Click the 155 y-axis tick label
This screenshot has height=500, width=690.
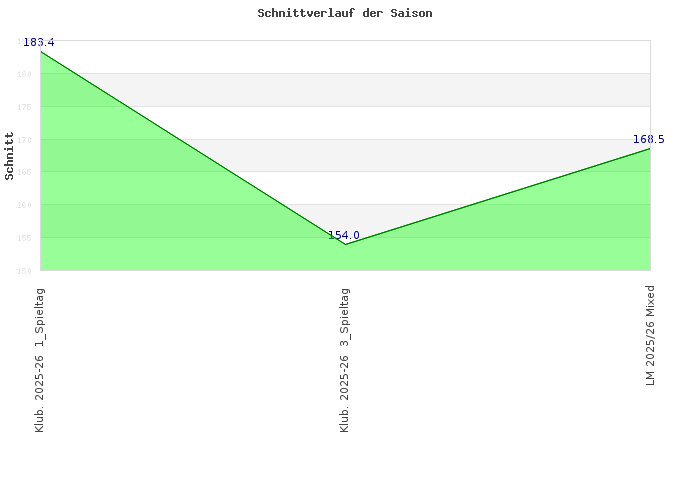click(29, 238)
